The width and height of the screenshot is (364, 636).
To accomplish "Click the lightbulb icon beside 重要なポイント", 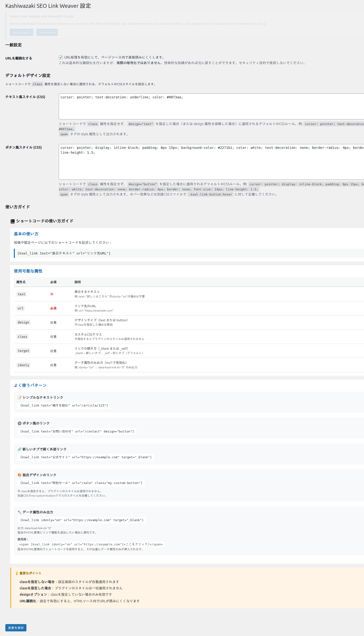I will pyautogui.click(x=17, y=573).
